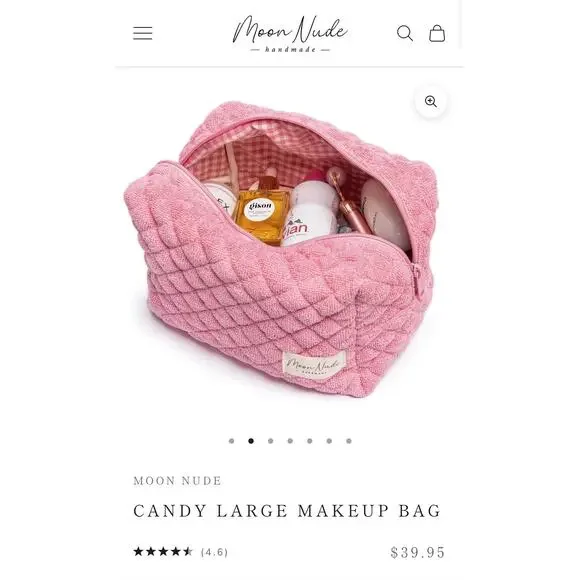The height and width of the screenshot is (580, 580).
Task: Go to Moon Nude handmade logo home
Action: (290, 34)
